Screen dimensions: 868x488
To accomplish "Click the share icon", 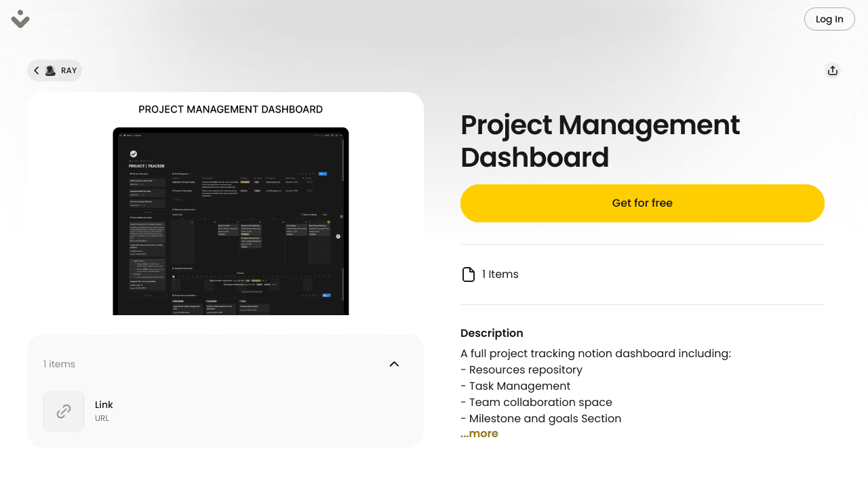I will coord(833,70).
